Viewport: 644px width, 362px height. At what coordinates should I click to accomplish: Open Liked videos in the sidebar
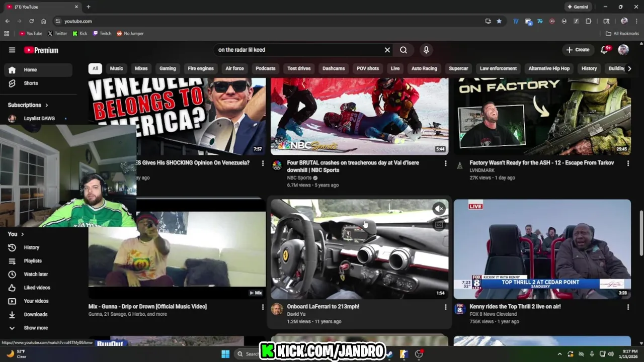click(x=38, y=288)
